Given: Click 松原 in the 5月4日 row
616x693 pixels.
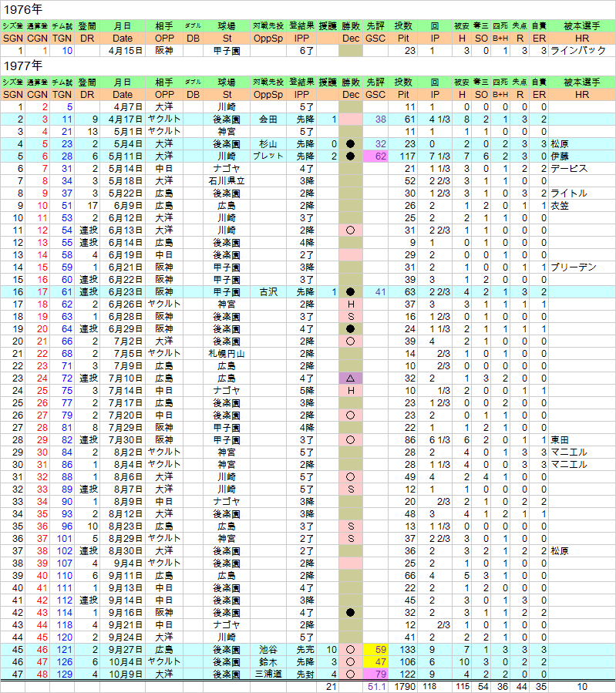Looking at the screenshot, I should tap(560, 144).
